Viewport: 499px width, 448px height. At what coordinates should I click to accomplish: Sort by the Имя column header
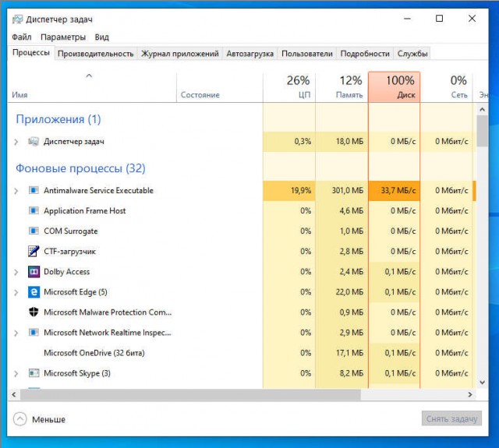92,86
